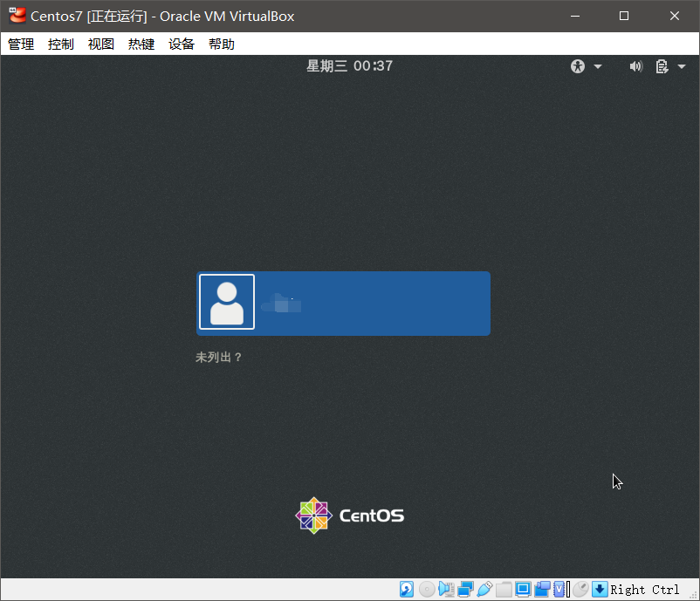The image size is (700, 601).
Task: Close the Centos7 VirtualBox window
Action: 675,16
